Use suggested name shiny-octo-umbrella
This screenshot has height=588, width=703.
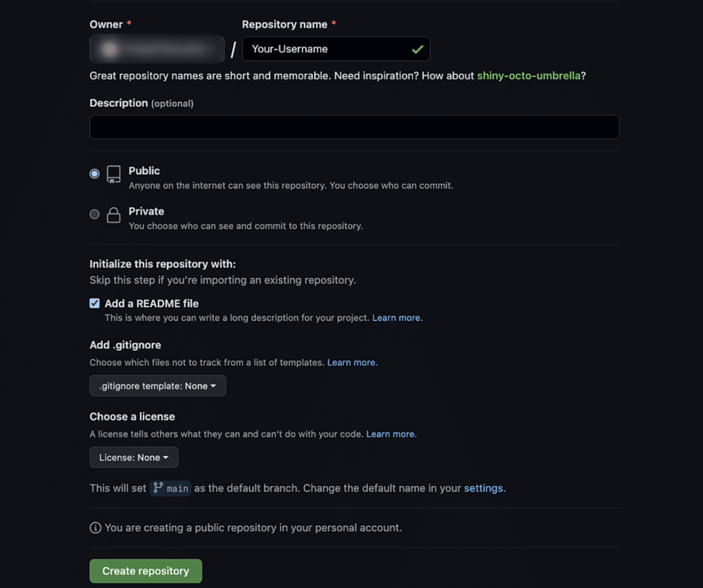(x=528, y=75)
